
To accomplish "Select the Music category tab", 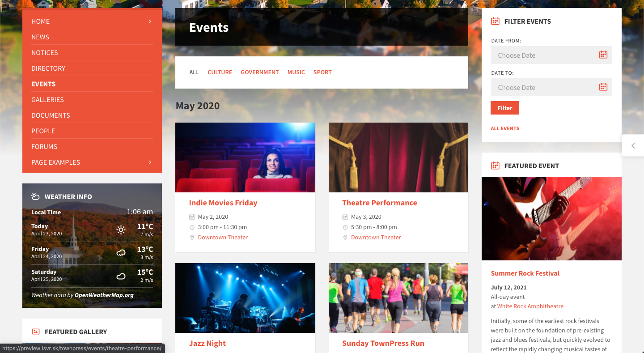I will click(296, 72).
